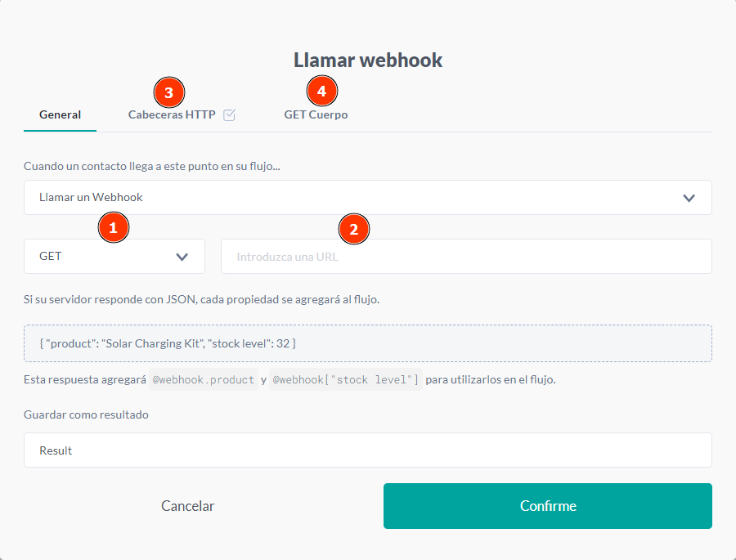Click the checkmark icon beside Cabeceras HTTP
This screenshot has width=736, height=560.
(x=229, y=115)
